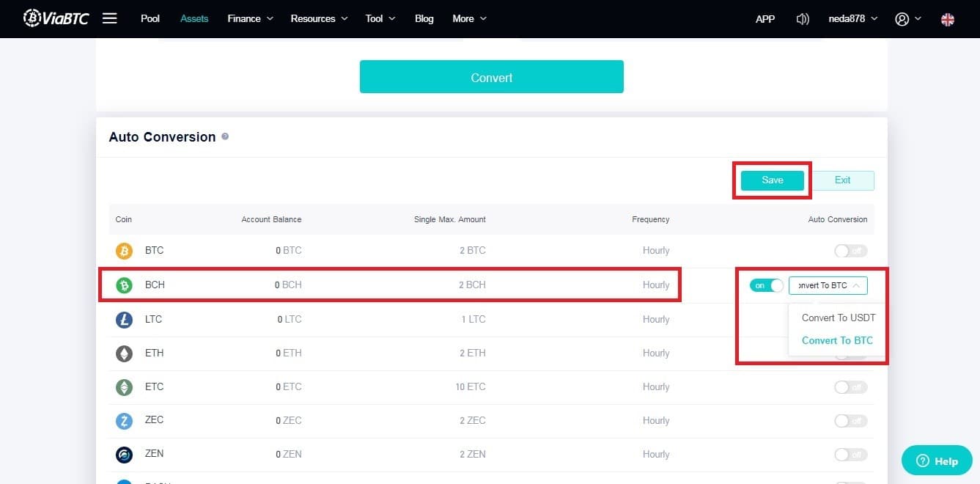Save auto conversion settings

(x=773, y=180)
